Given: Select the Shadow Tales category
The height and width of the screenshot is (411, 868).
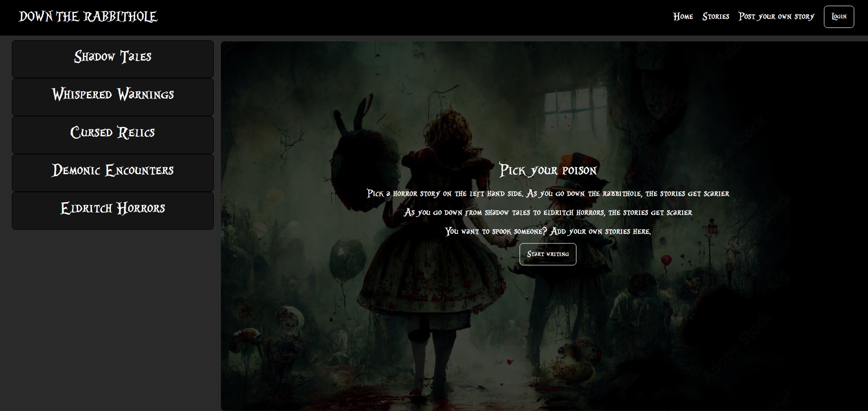Looking at the screenshot, I should tap(113, 59).
